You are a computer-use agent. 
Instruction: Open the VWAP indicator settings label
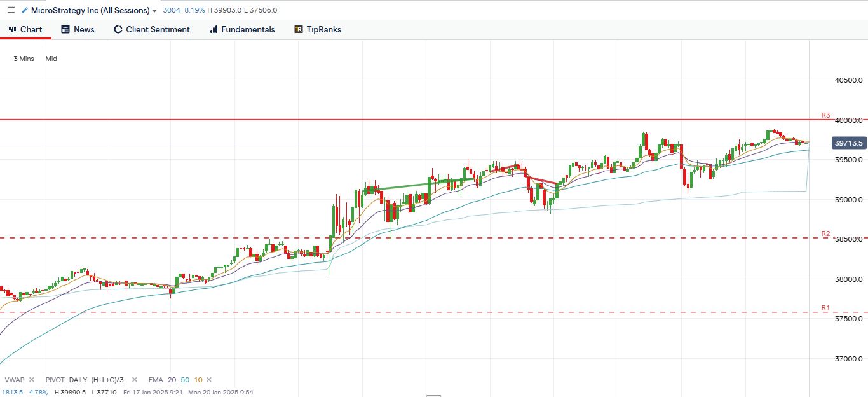(x=14, y=380)
